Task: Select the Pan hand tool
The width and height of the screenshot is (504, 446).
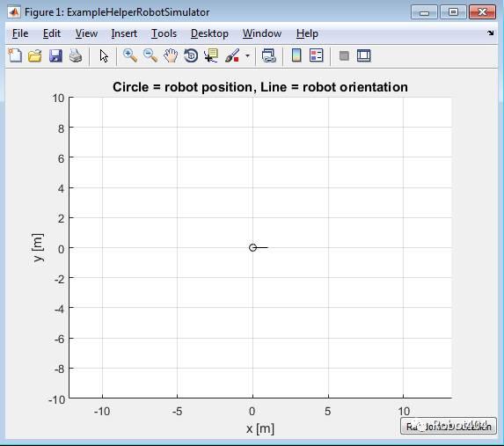Action: (x=171, y=55)
